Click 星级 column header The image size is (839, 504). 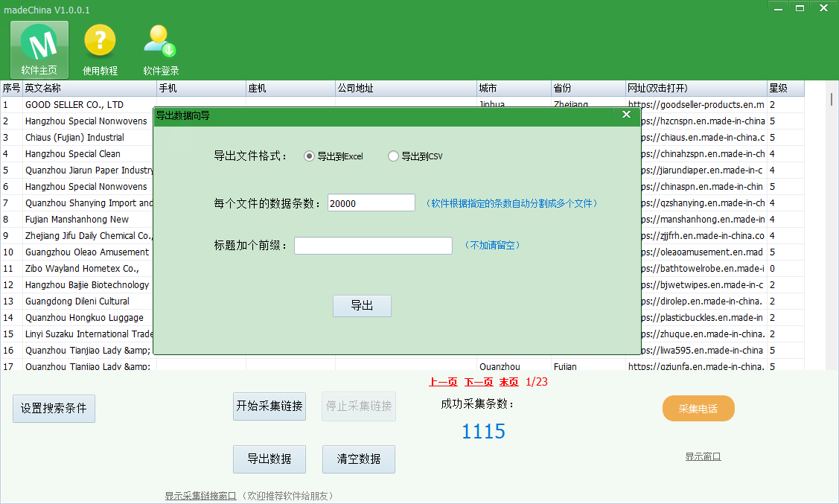(785, 89)
